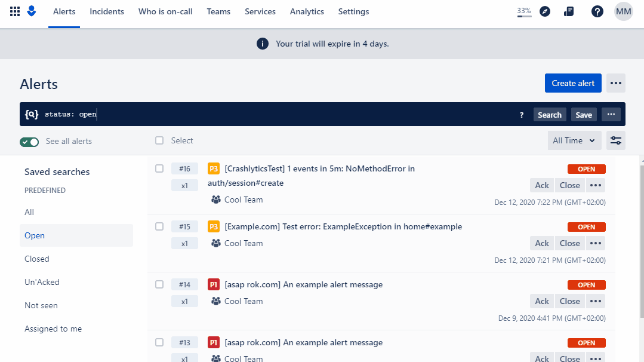
Task: Open the Teams tab
Action: 218,11
